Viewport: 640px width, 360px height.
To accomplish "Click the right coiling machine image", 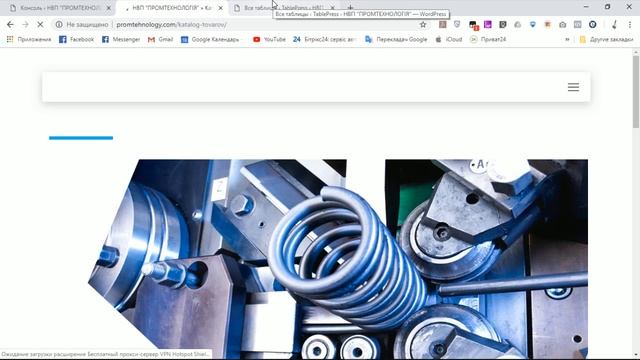I will [487, 259].
